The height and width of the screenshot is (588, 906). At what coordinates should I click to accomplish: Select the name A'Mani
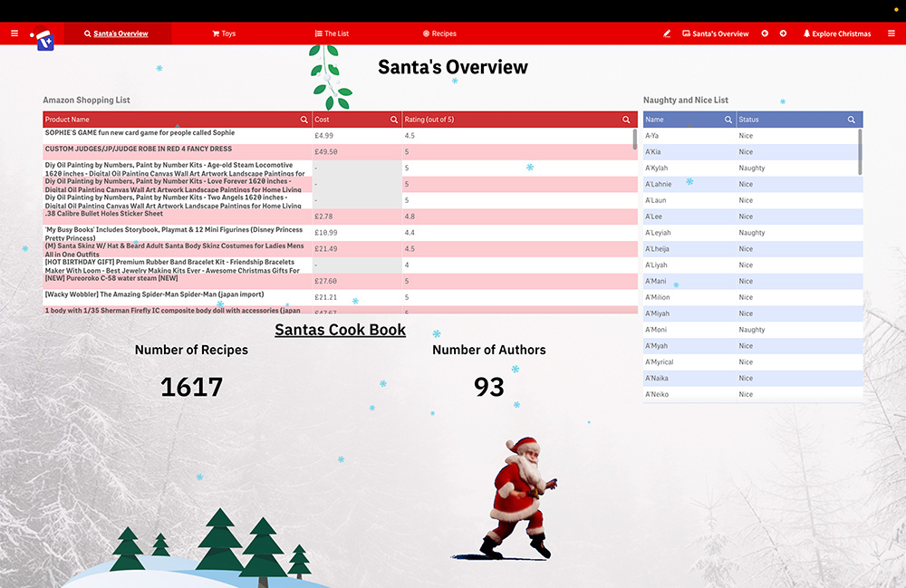point(689,281)
